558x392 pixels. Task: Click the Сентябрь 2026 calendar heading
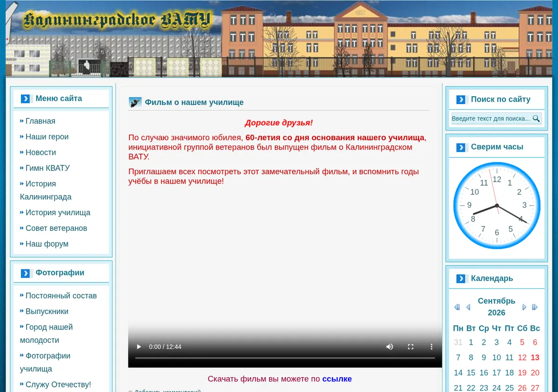497,307
